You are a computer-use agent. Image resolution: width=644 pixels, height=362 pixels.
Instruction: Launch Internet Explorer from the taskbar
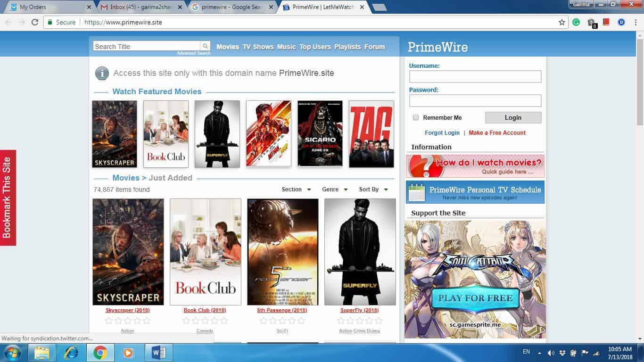coord(71,353)
